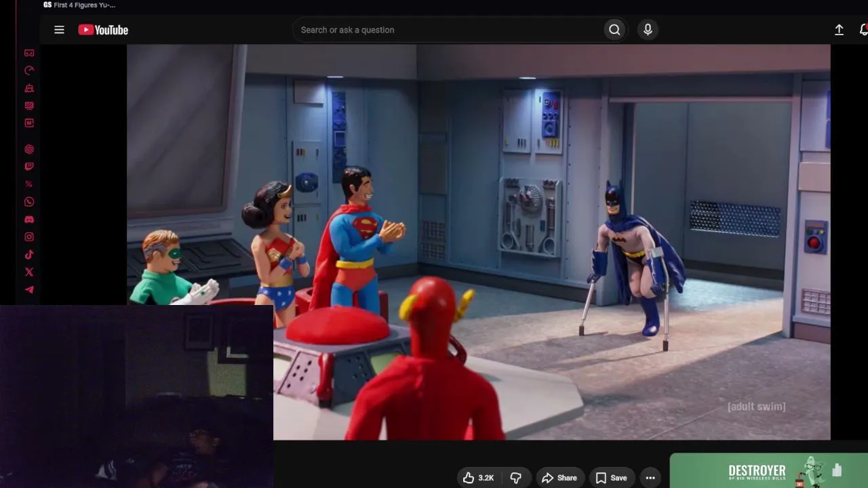Open X (Twitter) from the sidebar
Screen dimensions: 868x488
(29, 272)
